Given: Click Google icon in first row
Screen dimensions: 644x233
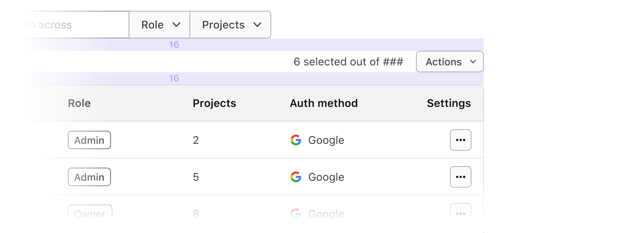Looking at the screenshot, I should [296, 140].
